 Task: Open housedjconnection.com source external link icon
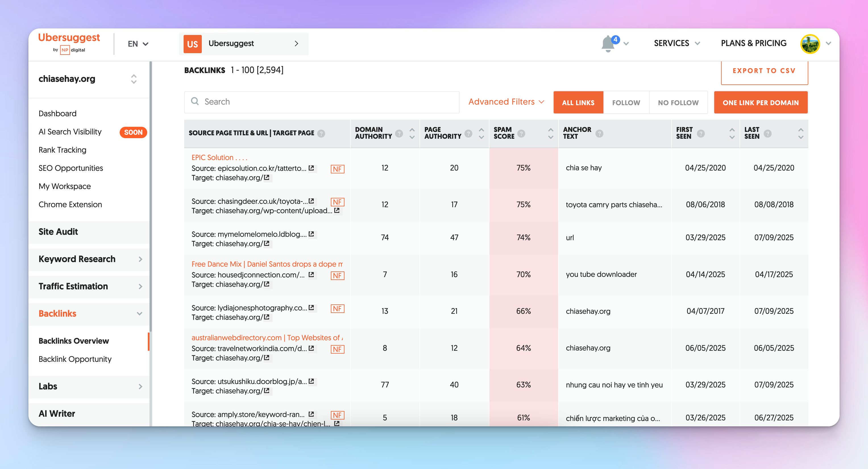[311, 275]
